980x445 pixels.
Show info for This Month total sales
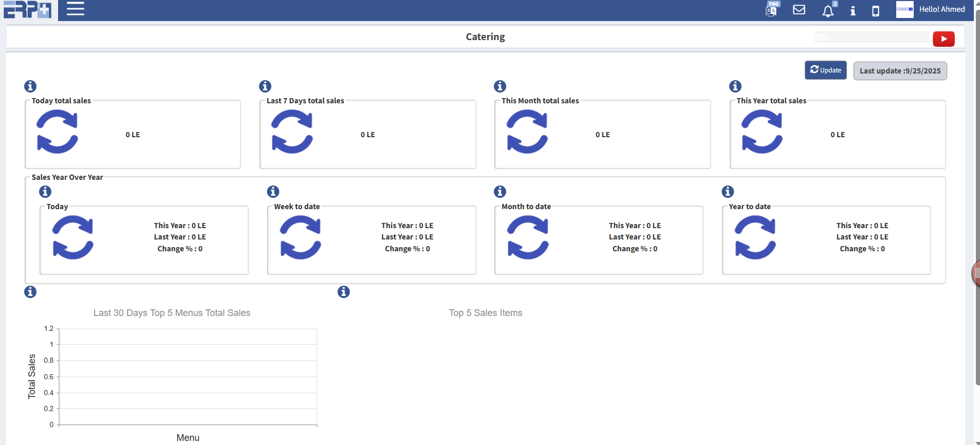click(x=500, y=86)
